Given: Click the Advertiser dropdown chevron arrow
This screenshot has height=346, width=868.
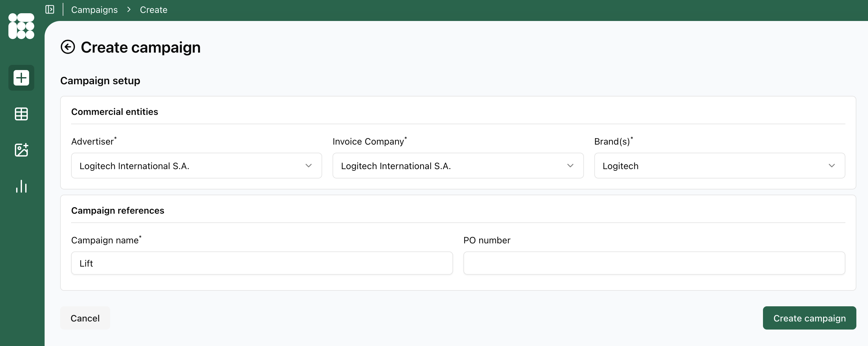Looking at the screenshot, I should (308, 166).
